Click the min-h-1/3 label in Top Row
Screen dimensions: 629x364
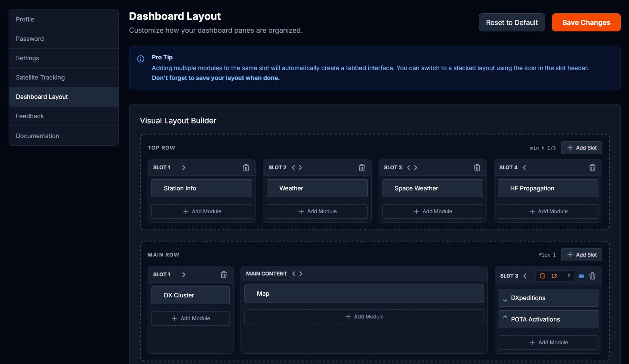tap(543, 148)
